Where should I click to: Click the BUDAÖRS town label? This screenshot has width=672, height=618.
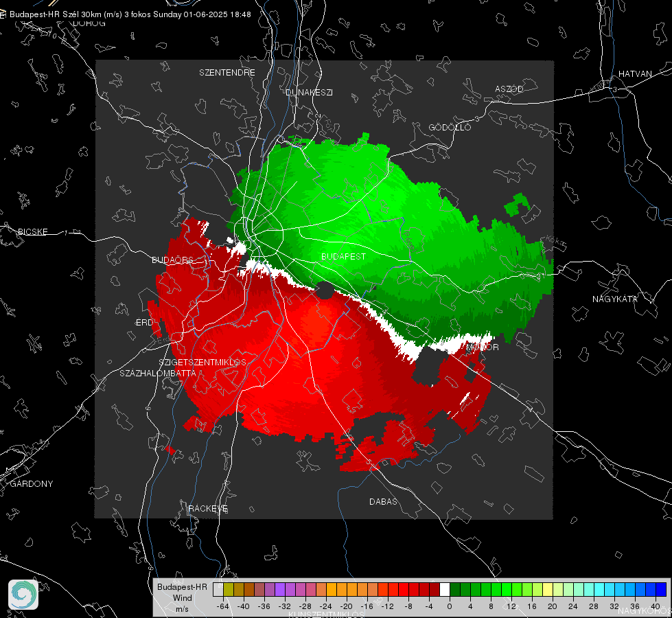[x=172, y=260]
